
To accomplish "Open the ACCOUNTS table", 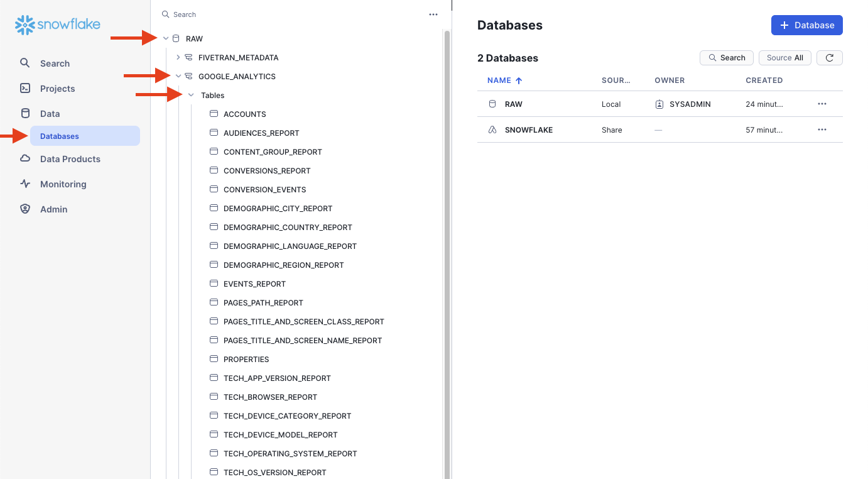I will pyautogui.click(x=245, y=114).
